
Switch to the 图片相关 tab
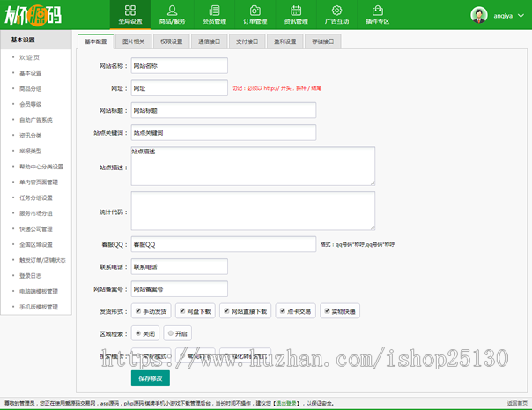tap(133, 41)
